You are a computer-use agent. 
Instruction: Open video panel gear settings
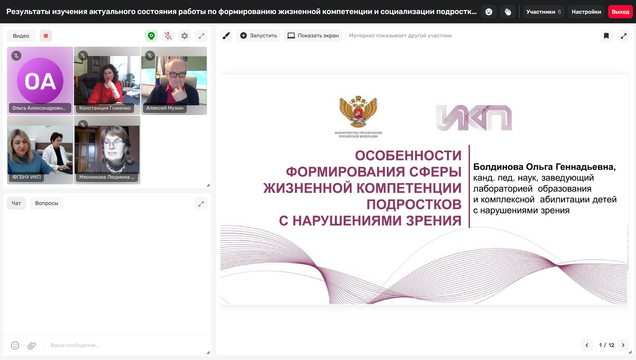[185, 36]
